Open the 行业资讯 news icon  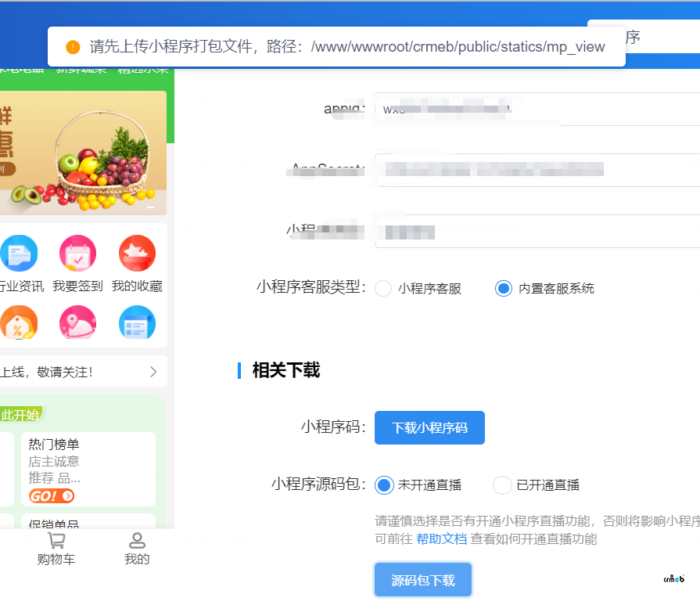pos(19,254)
